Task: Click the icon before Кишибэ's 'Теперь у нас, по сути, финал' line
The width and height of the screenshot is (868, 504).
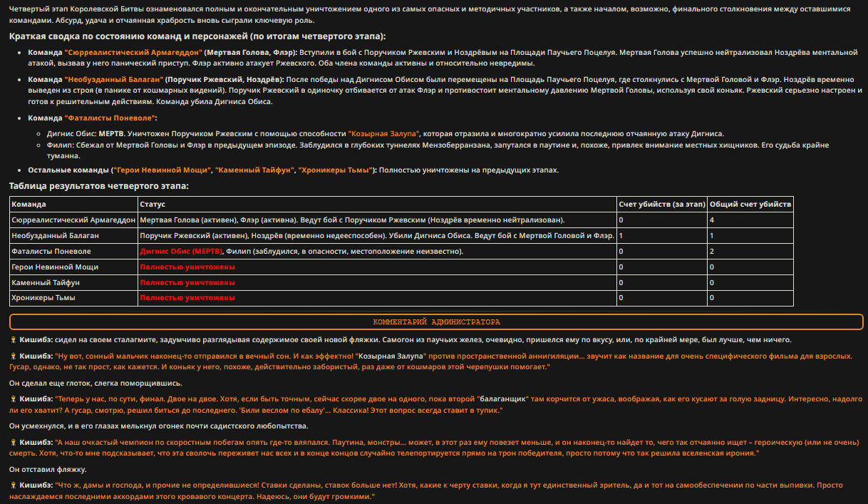Action: [14, 400]
